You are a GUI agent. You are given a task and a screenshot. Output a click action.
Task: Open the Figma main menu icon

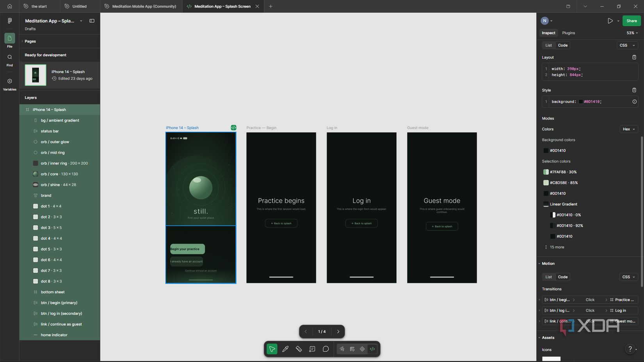point(10,21)
